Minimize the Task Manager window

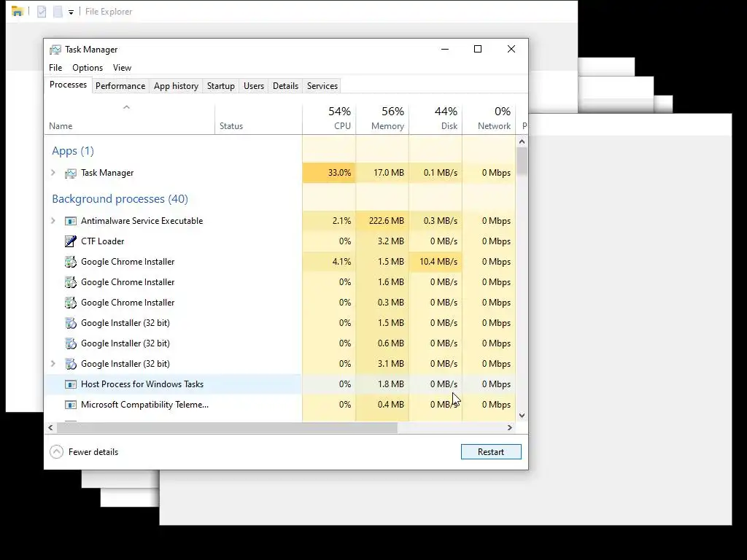pos(445,49)
